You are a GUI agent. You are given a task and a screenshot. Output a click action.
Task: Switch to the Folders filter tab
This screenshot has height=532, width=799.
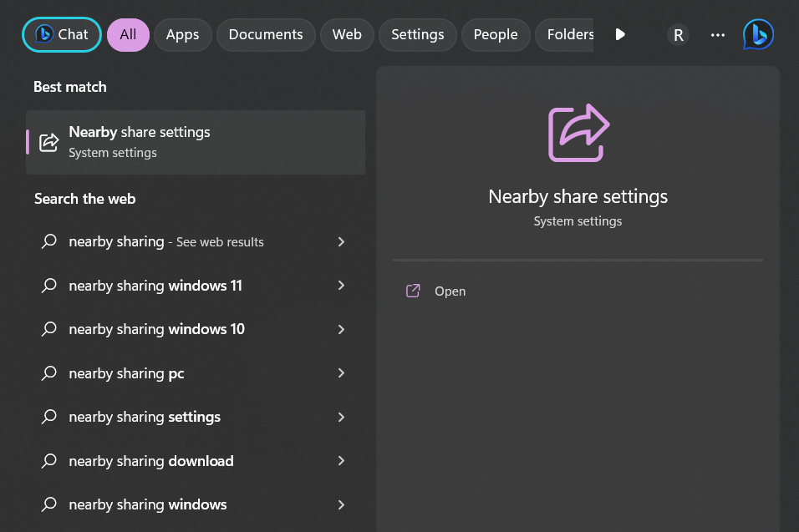click(x=565, y=34)
